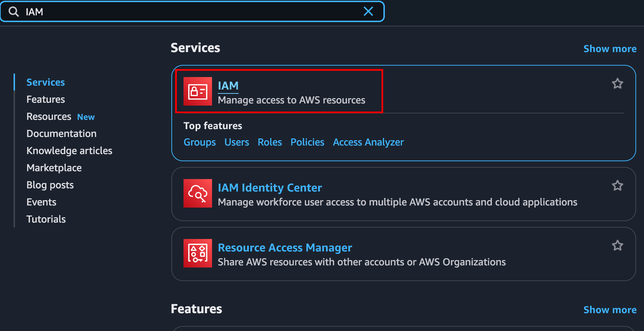Favorite IAM using its star icon
Image resolution: width=644 pixels, height=331 pixels.
coord(618,83)
